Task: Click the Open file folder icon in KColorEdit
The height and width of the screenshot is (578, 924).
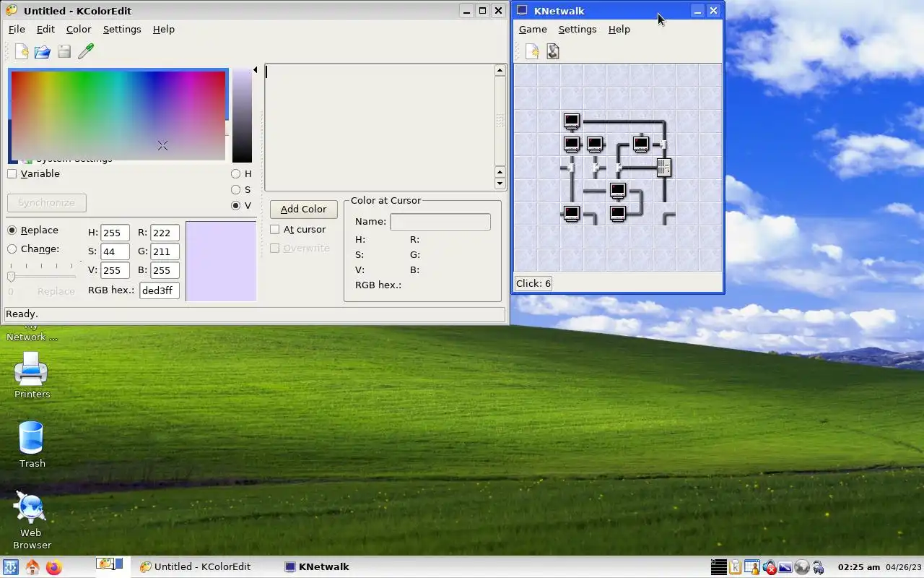Action: [x=43, y=51]
